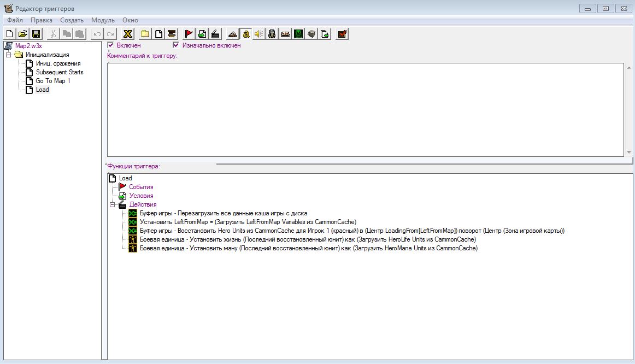Select 'Установить LeftFromMap' action

pyautogui.click(x=248, y=222)
